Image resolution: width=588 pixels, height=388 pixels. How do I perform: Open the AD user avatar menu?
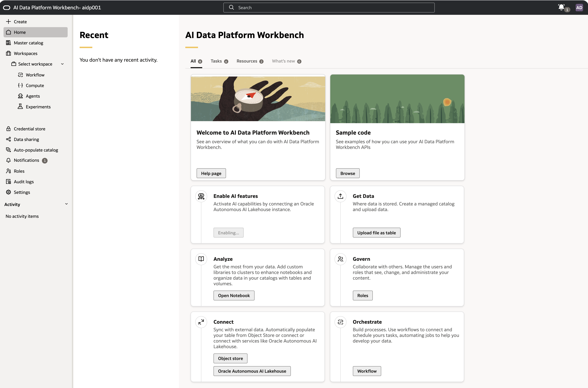579,7
